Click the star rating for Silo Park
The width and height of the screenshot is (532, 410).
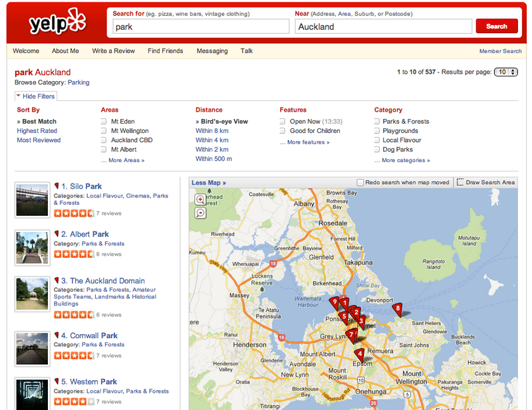74,213
